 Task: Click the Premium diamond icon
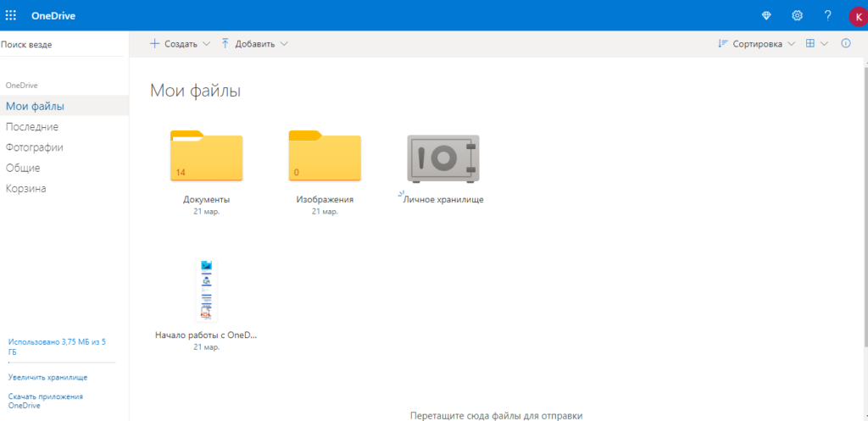coord(766,15)
